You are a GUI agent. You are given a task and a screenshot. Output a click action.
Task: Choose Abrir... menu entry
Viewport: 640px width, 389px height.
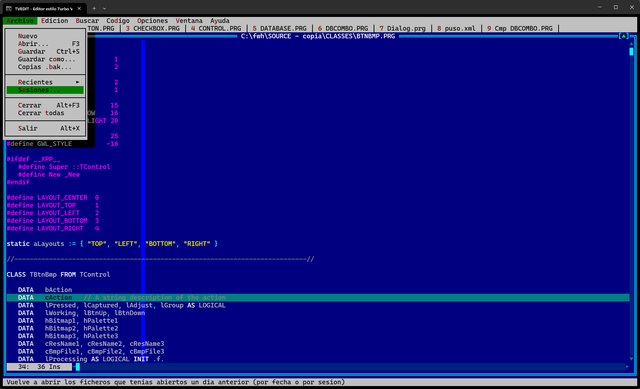pos(45,44)
